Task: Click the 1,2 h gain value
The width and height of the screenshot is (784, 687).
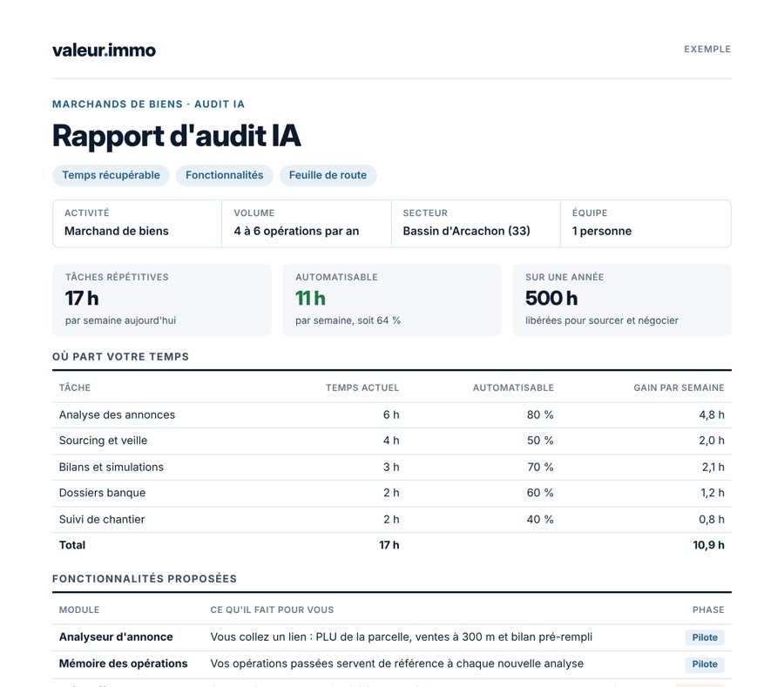Action: 713,493
